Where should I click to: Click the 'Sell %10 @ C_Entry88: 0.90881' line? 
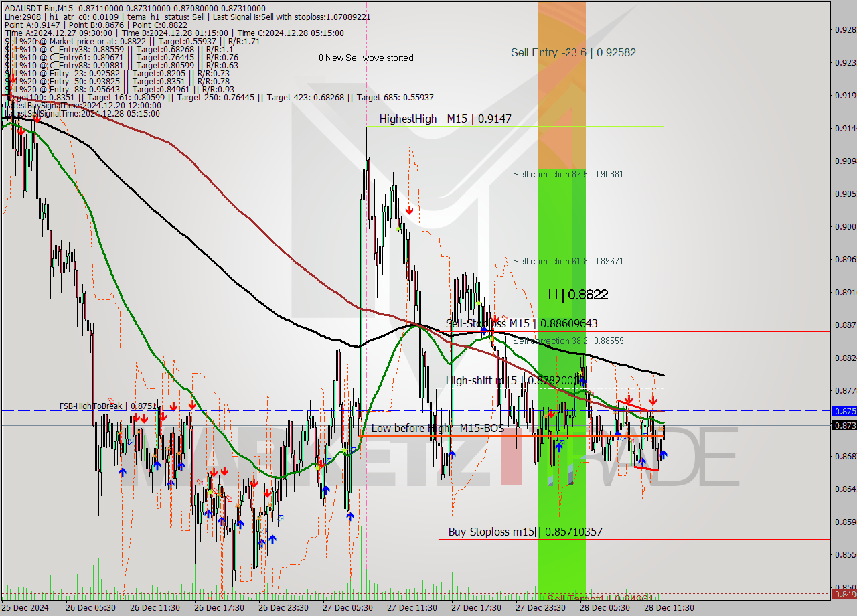(121, 65)
